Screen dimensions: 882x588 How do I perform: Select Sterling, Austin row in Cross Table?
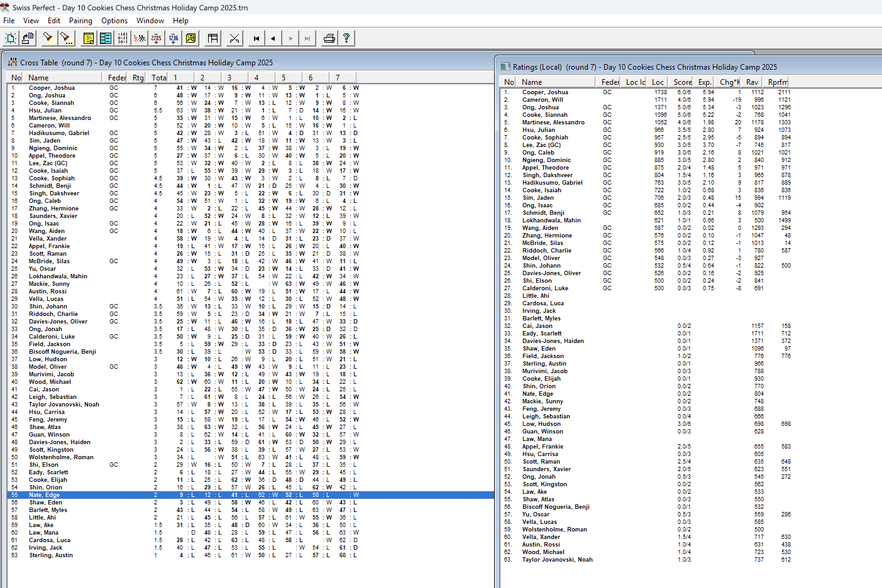[x=250, y=555]
